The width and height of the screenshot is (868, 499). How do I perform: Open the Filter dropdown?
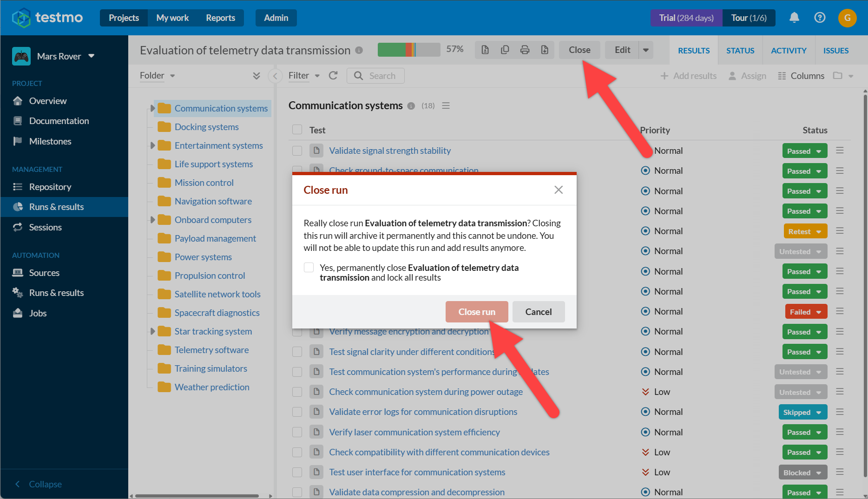click(x=304, y=75)
